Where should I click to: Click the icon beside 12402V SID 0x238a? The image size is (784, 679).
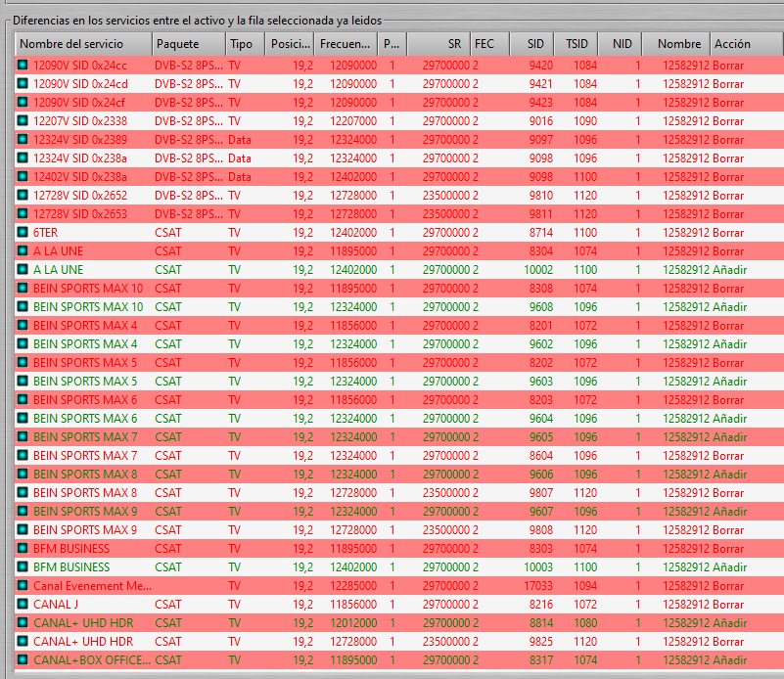23,176
